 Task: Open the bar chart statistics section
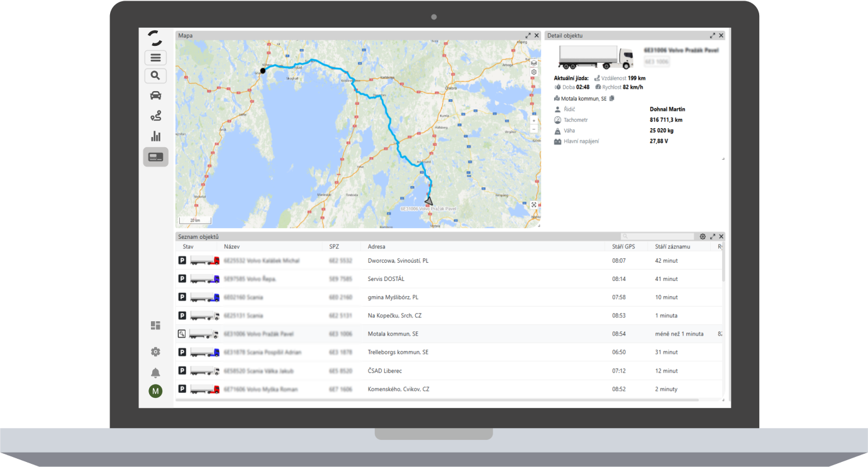[x=155, y=136]
